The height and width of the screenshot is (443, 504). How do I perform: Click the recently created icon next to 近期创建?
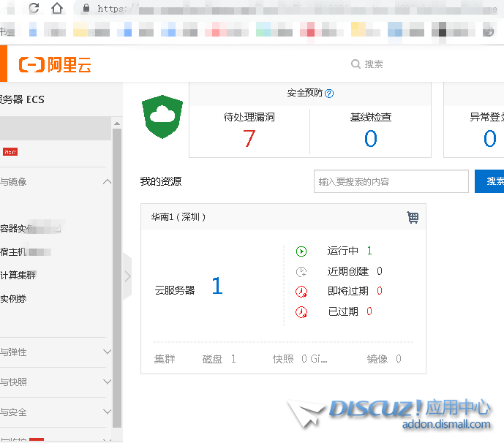301,272
